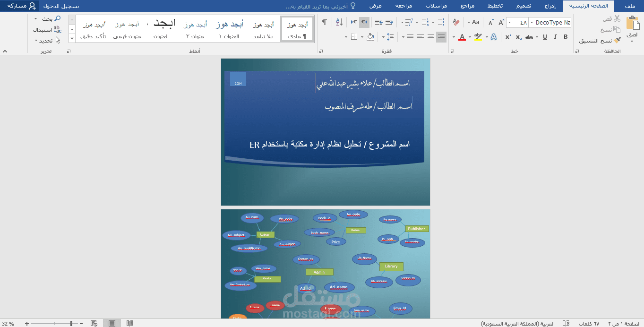The height and width of the screenshot is (327, 644).
Task: Toggle Underline formatting
Action: (545, 37)
